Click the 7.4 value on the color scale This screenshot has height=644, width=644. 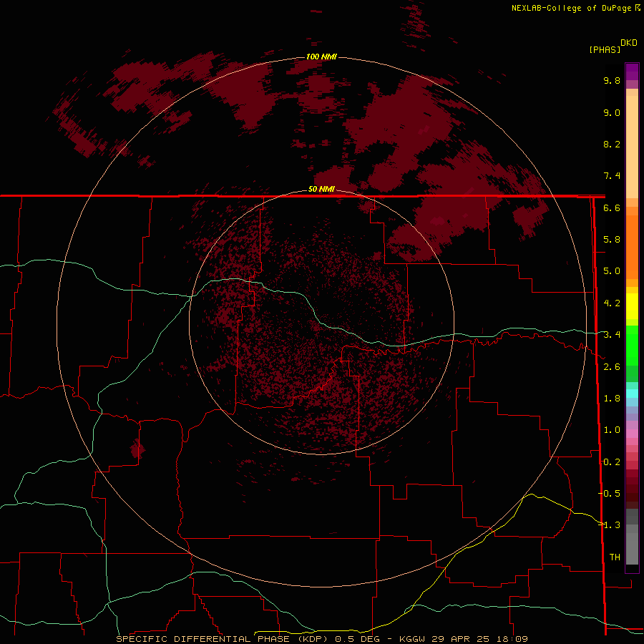612,176
